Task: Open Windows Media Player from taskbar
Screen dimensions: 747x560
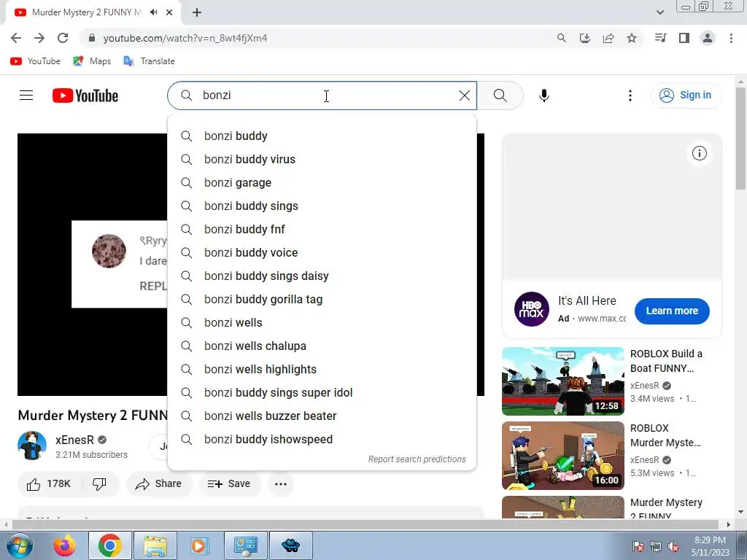Action: pos(199,545)
